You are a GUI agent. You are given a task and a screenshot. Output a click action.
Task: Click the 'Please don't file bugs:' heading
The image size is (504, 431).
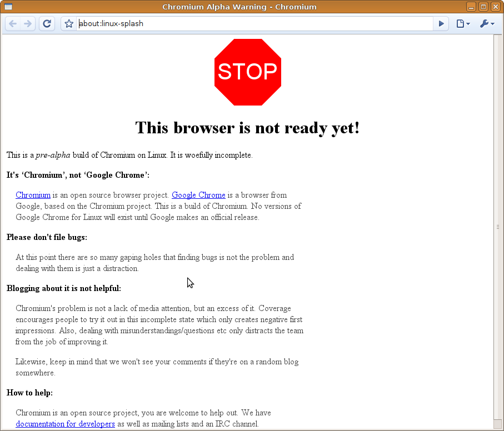pos(47,237)
